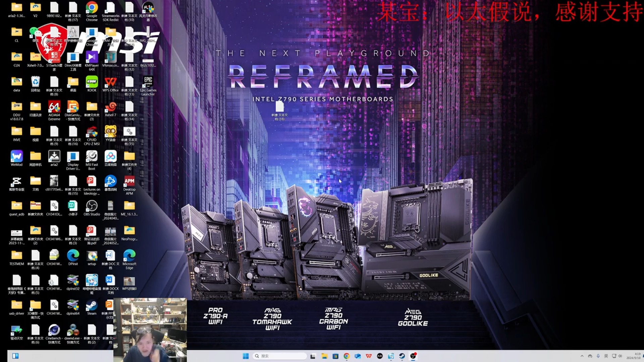Launch the 51Switch shortcut icon

point(54,61)
